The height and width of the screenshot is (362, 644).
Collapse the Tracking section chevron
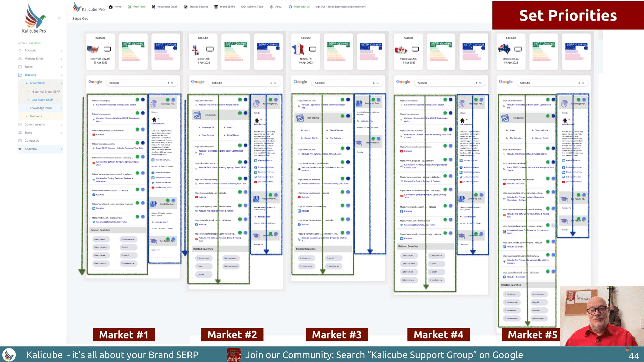(61, 75)
